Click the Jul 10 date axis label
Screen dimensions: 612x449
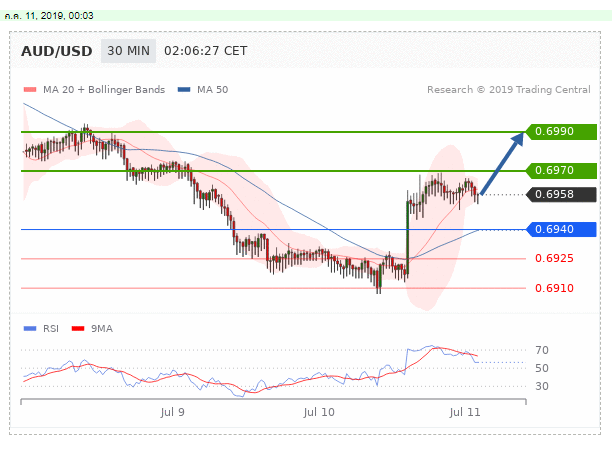(x=319, y=412)
